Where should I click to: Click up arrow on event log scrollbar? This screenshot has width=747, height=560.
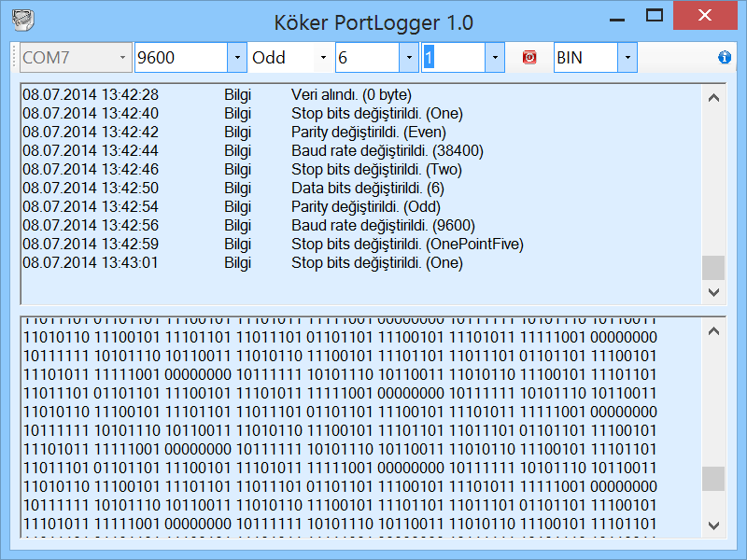pyautogui.click(x=713, y=96)
